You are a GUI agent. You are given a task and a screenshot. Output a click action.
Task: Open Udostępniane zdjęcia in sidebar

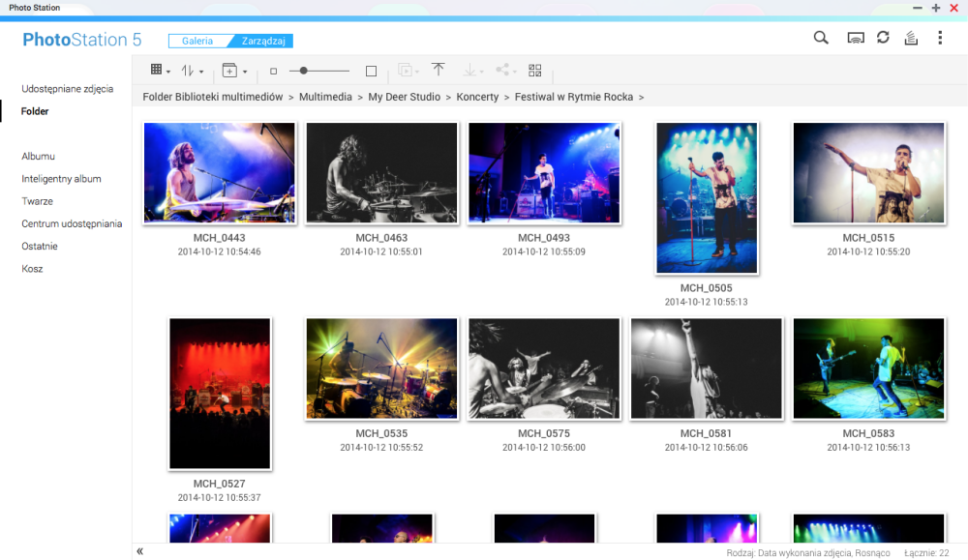coord(68,89)
